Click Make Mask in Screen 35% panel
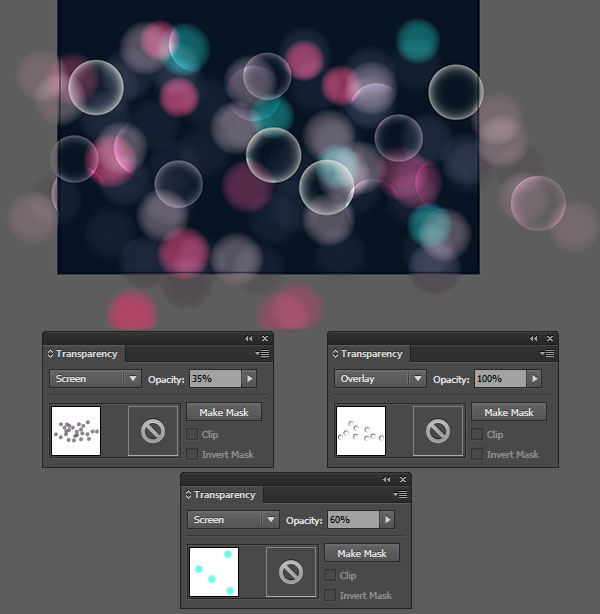The width and height of the screenshot is (600, 614). point(224,412)
